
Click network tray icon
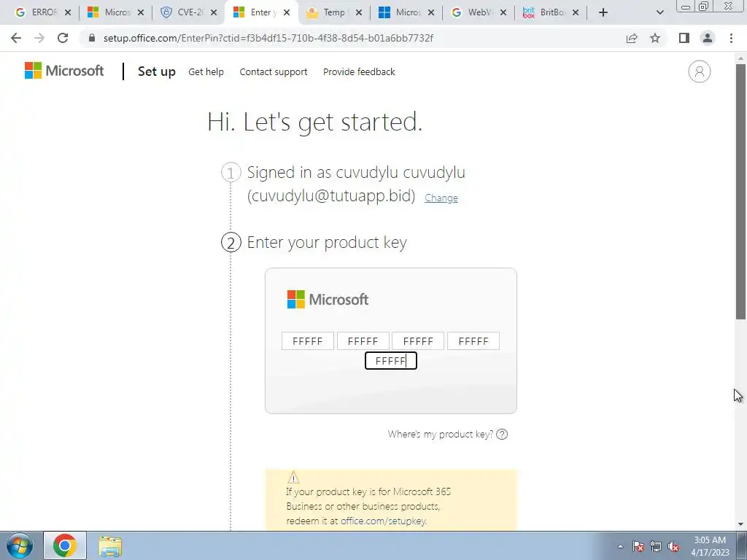pos(656,546)
